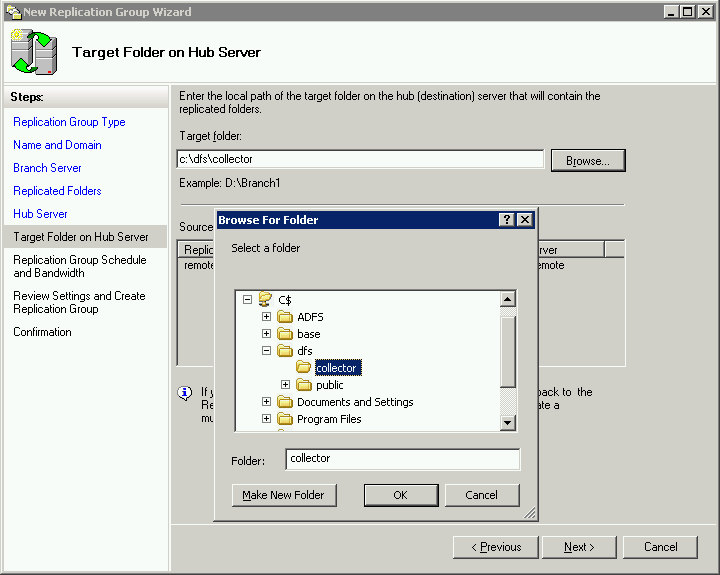Click the base folder icon
This screenshot has width=720, height=575.
tap(285, 334)
